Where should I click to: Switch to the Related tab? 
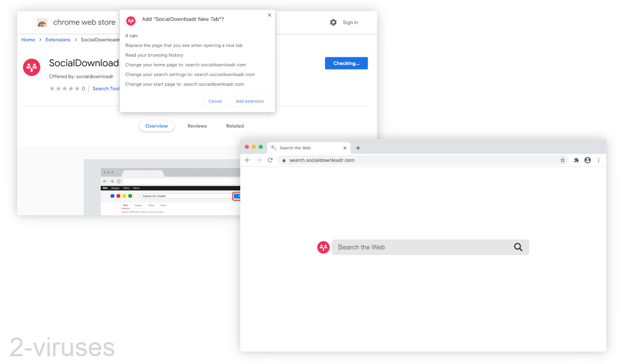[x=235, y=126]
